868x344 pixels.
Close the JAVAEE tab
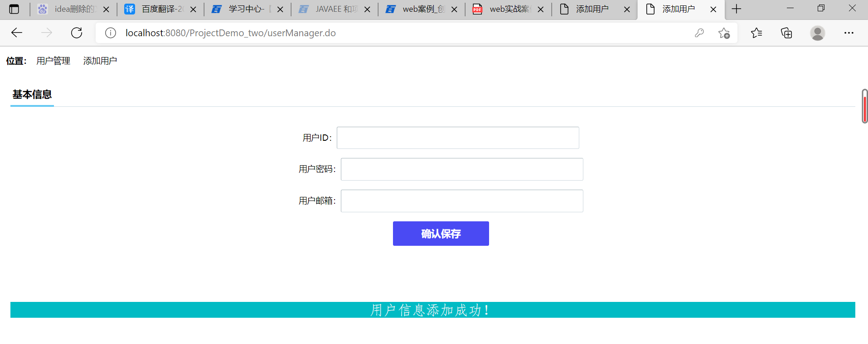(367, 9)
